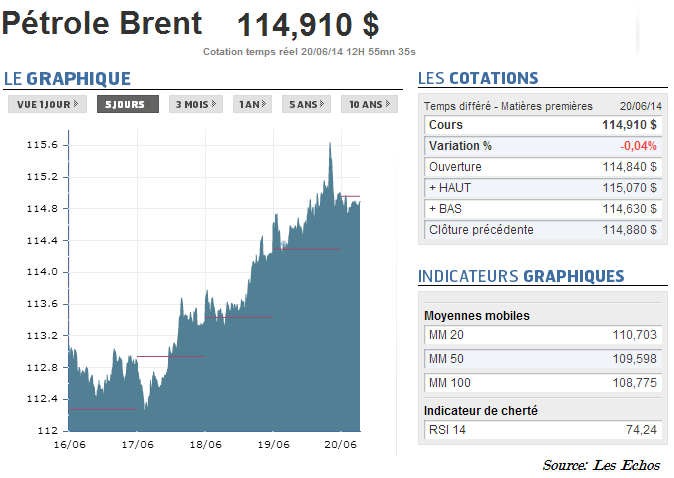Click the Variation % value -0,04%
Image resolution: width=674 pixels, height=478 pixels.
638,146
